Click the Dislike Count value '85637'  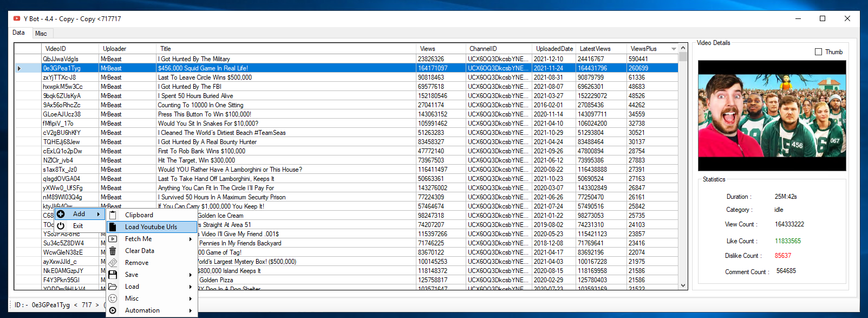coord(783,256)
